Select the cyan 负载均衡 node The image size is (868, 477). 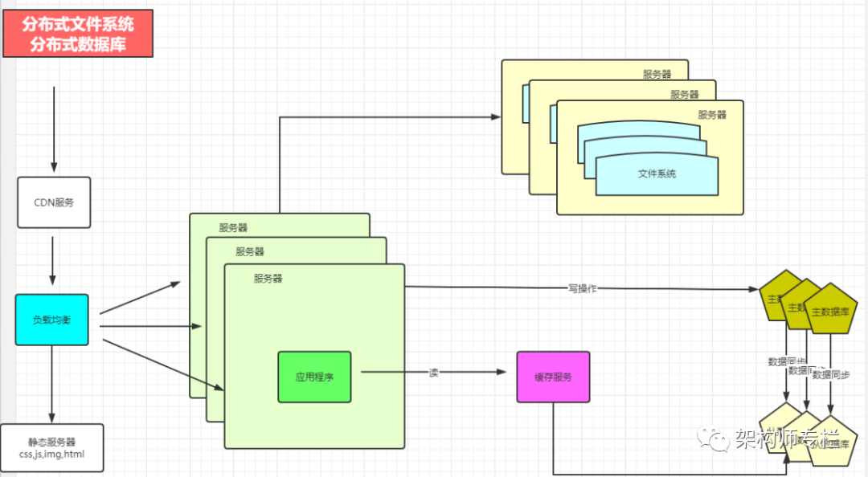[52, 320]
